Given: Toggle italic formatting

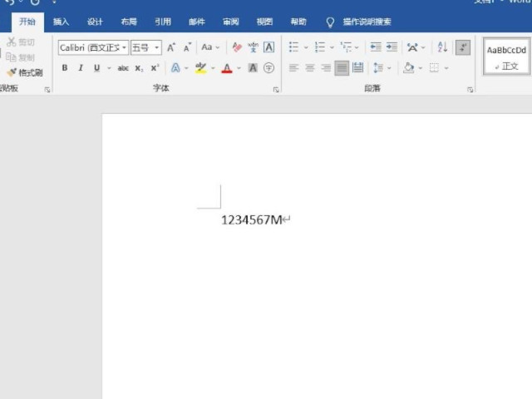Looking at the screenshot, I should (x=81, y=68).
